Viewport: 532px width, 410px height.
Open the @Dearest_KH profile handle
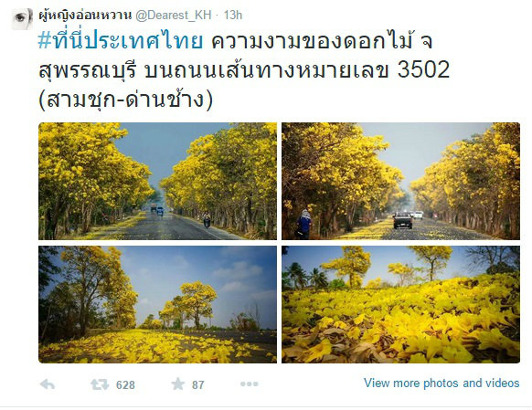[174, 15]
